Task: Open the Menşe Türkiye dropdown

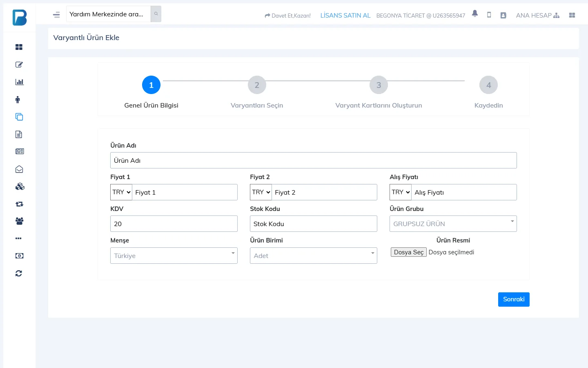Action: 174,256
